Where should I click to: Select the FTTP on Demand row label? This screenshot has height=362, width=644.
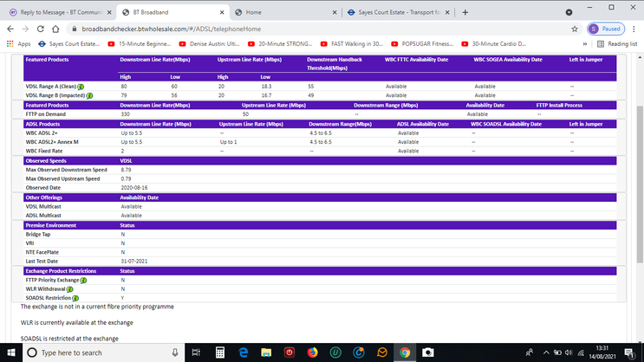tap(46, 114)
